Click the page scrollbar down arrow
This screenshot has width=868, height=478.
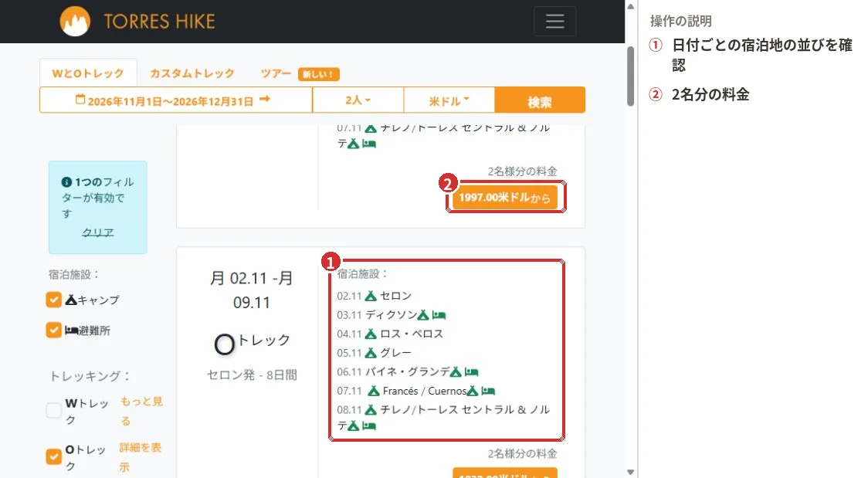(630, 472)
